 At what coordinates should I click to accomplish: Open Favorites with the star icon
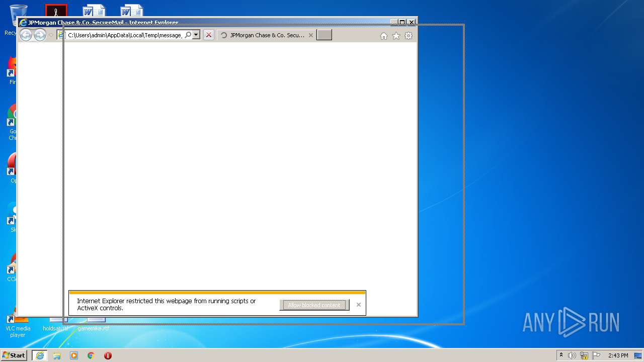pyautogui.click(x=396, y=36)
